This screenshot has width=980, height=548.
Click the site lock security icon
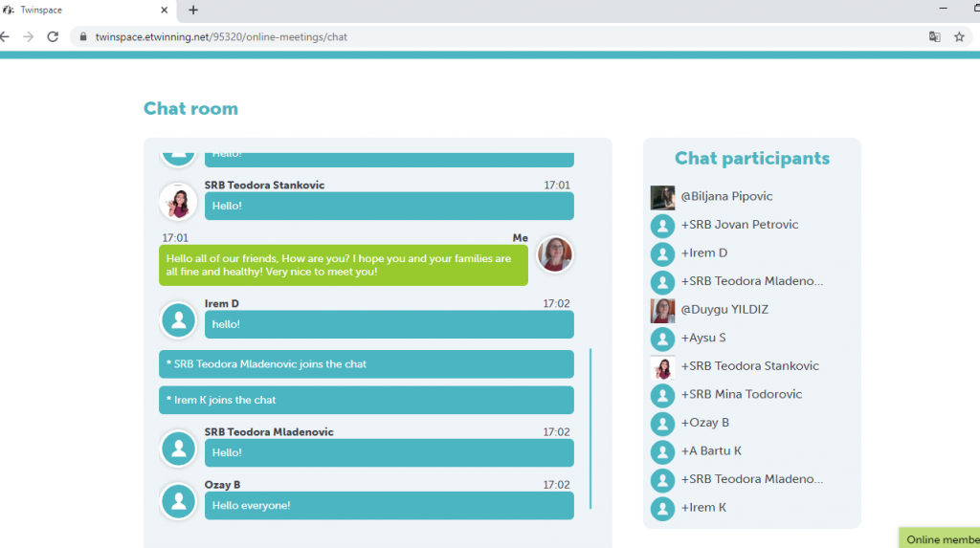(x=83, y=37)
